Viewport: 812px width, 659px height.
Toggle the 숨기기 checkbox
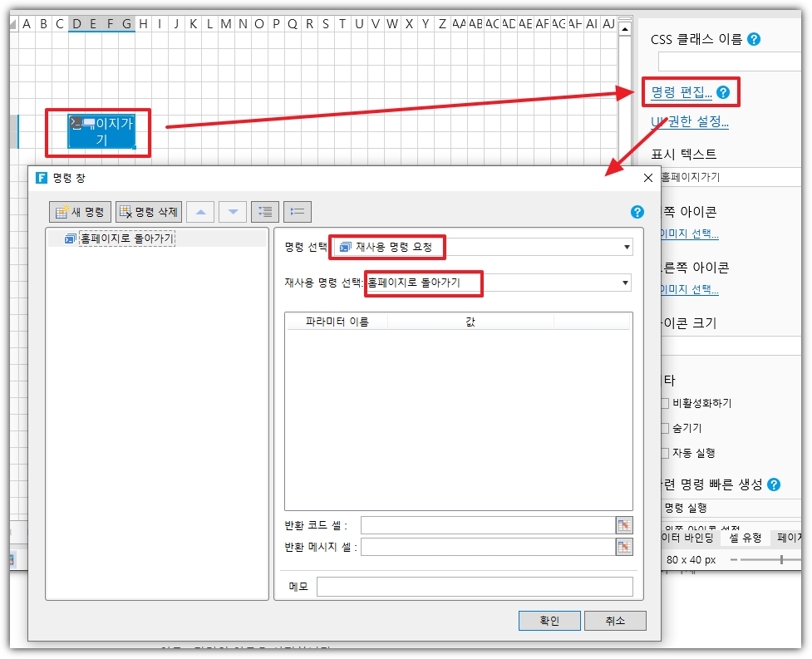click(x=664, y=428)
